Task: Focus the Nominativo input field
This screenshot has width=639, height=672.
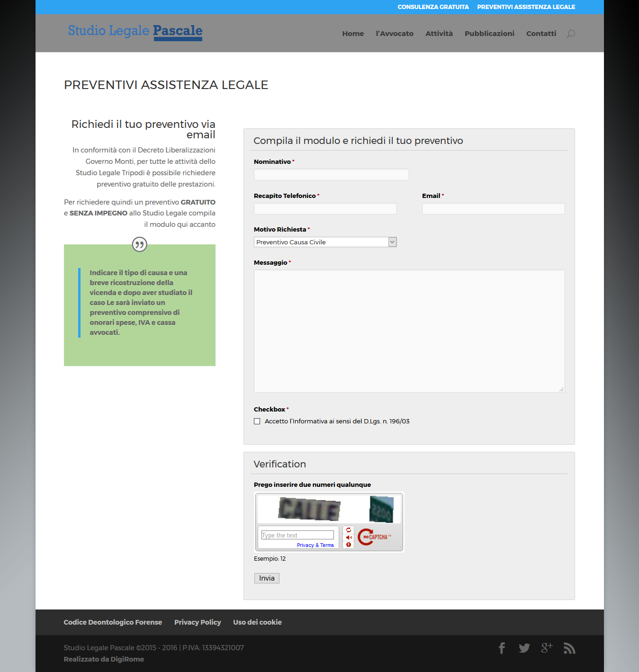Action: [x=331, y=175]
